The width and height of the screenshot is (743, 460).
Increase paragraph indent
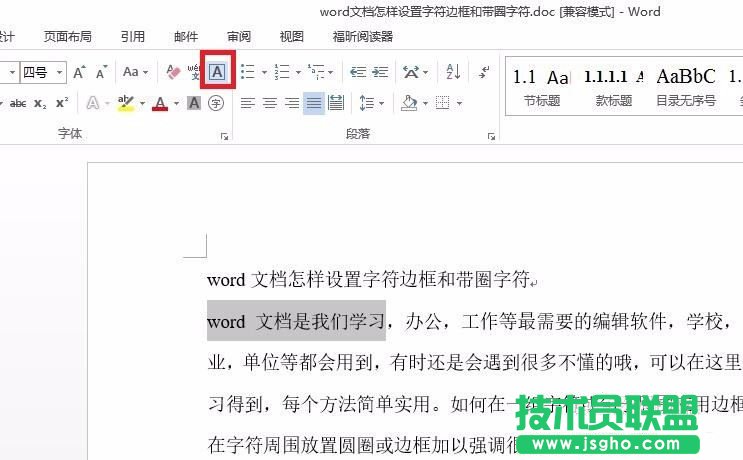[380, 72]
